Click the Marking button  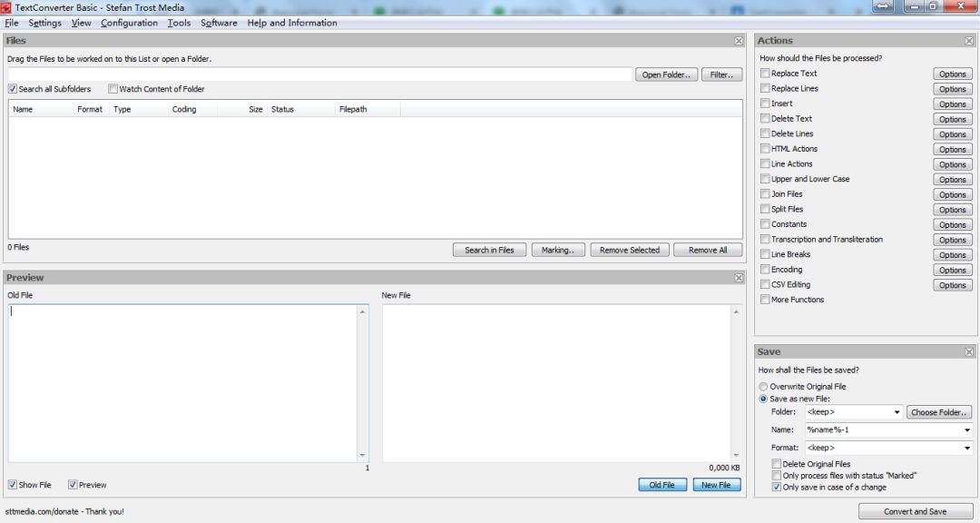pyautogui.click(x=558, y=251)
